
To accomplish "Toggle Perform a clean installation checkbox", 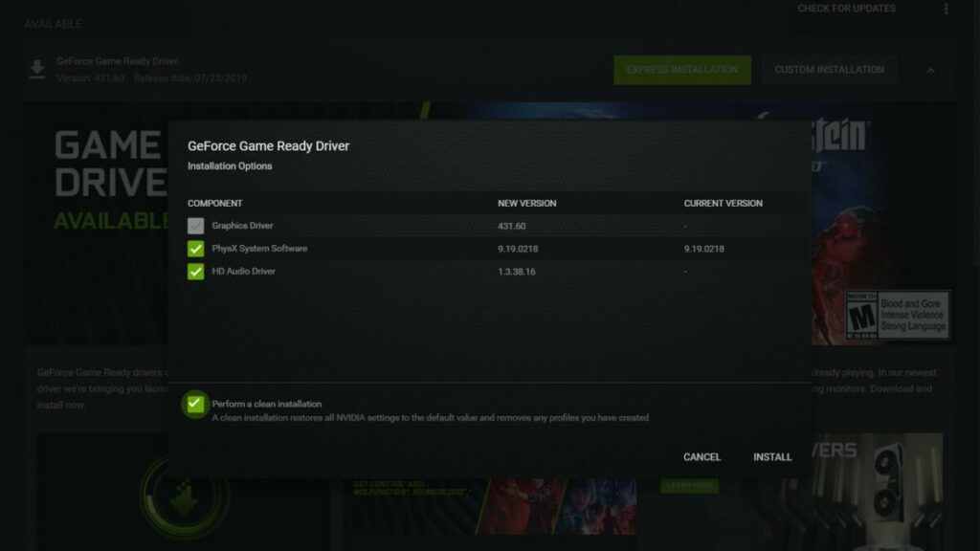I will pos(195,405).
